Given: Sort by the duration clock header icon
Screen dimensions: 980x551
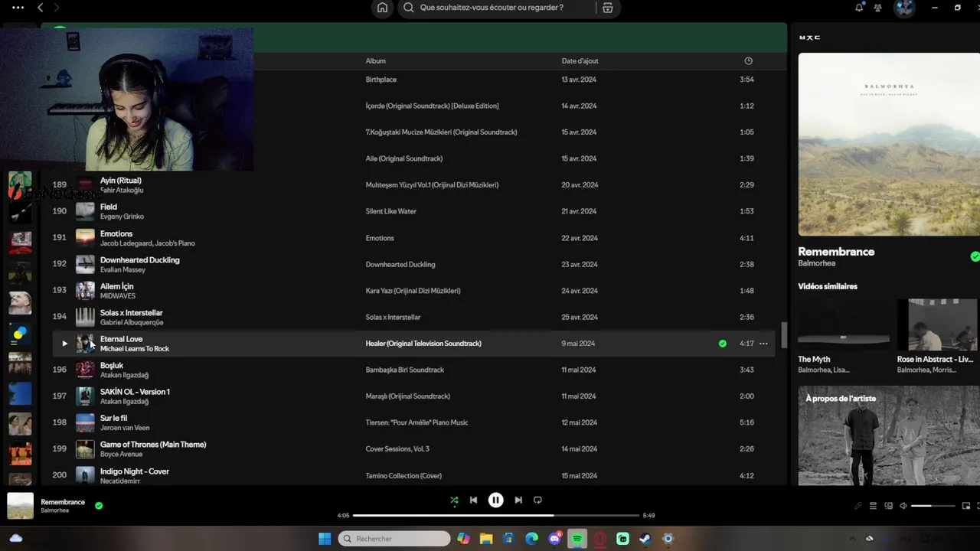Looking at the screenshot, I should pos(748,61).
